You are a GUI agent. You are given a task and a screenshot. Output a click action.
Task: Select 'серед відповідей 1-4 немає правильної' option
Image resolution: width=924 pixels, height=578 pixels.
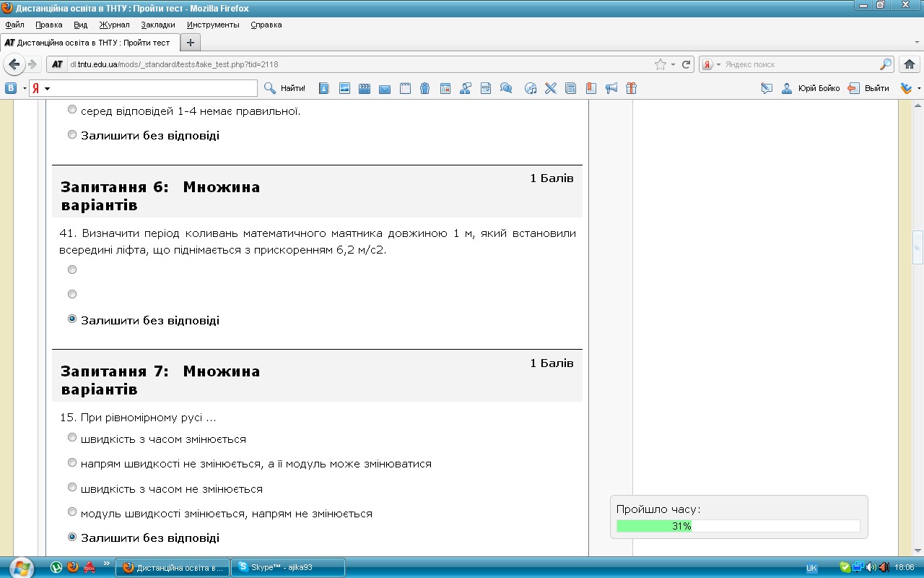click(x=72, y=110)
